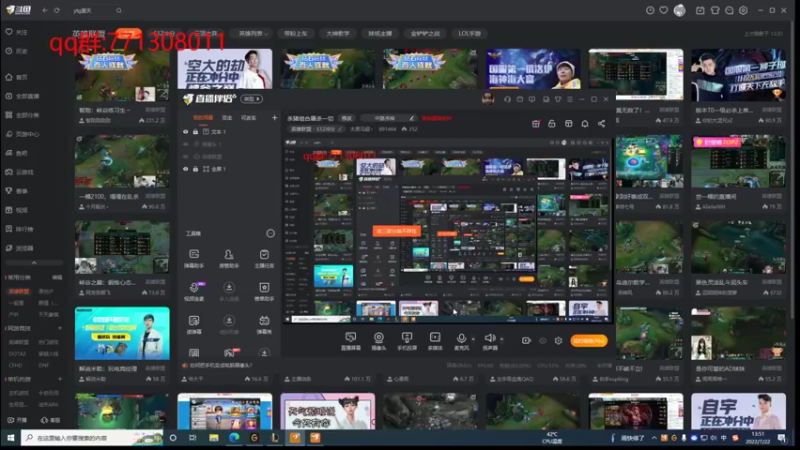Toggle lock on 全屏 1 source

(x=195, y=169)
